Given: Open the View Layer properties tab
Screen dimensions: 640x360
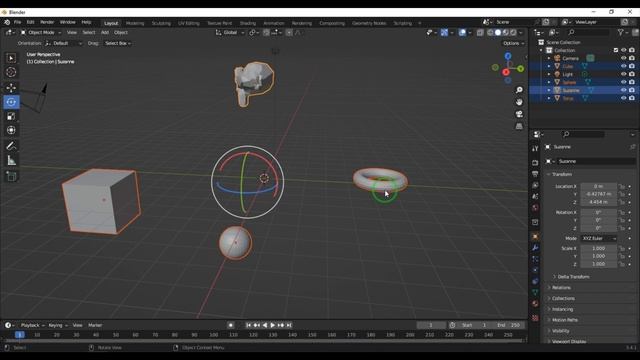Looking at the screenshot, I should [535, 185].
